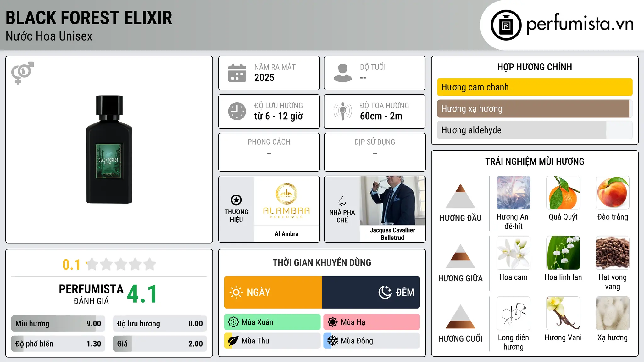View the Jacques Cavallier Belletrud perfumer photo

click(x=392, y=200)
